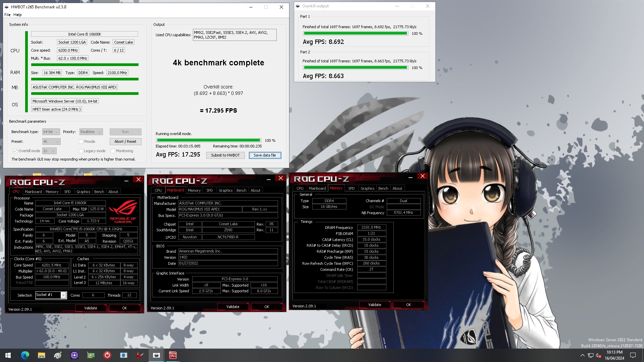This screenshot has height=362, width=644.
Task: Open Bench tab in CPU-Z CPU window
Action: point(99,192)
